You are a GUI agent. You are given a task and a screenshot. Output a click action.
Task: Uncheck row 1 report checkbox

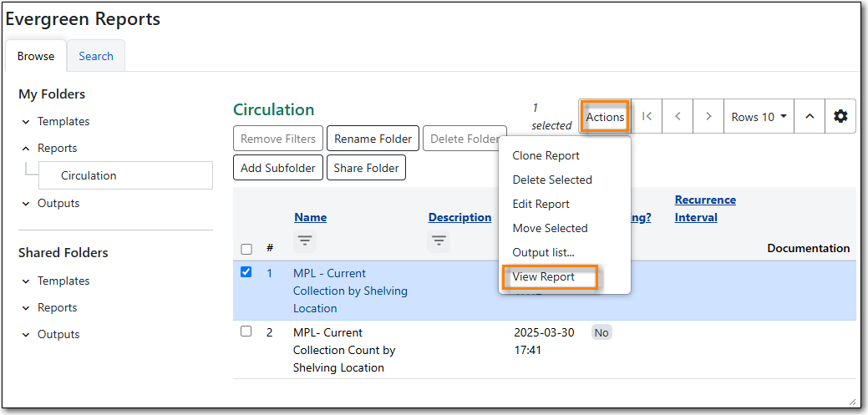[246, 272]
